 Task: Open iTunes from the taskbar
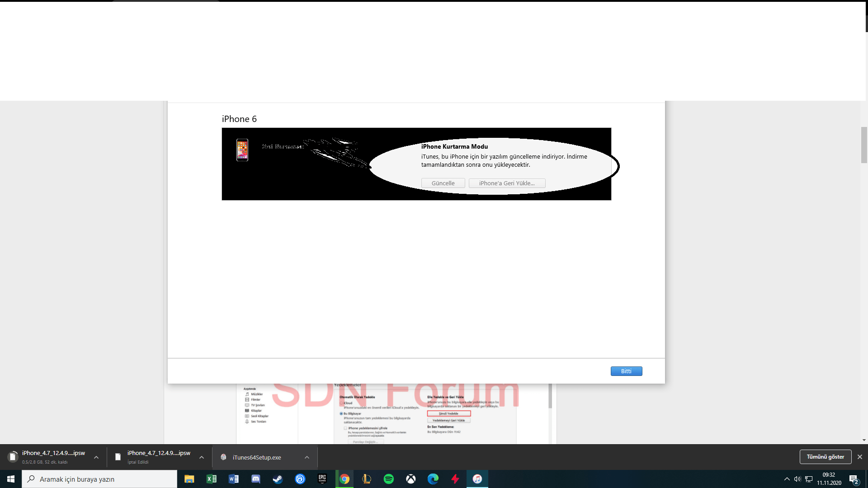pos(477,479)
